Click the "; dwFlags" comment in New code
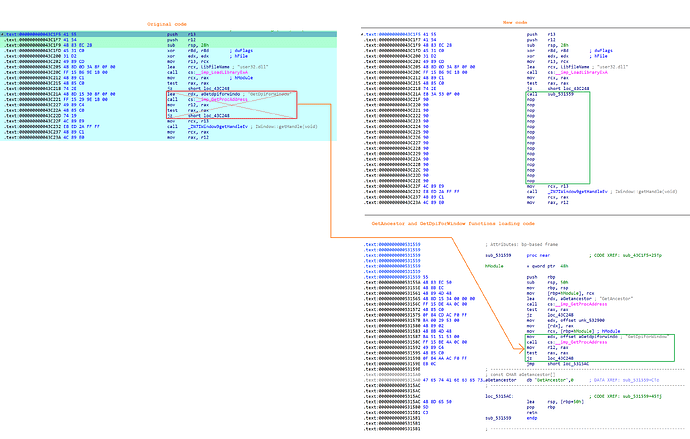690x439 pixels. [602, 51]
